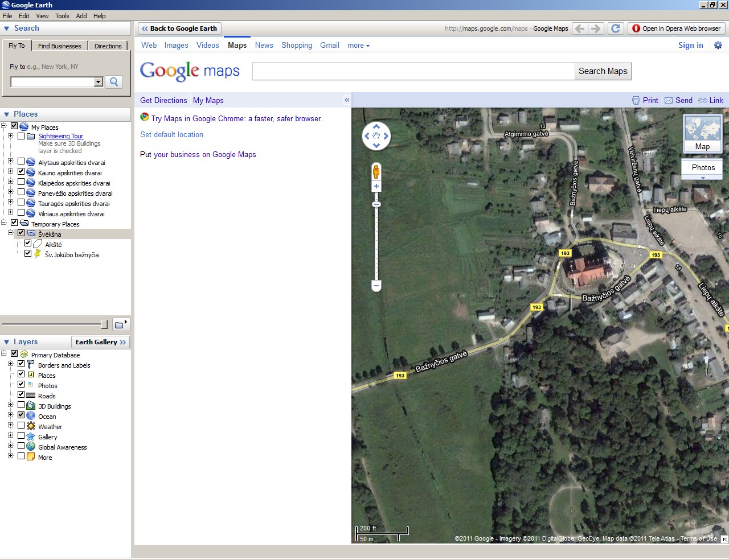Open the Fly To address dropdown arrow

[x=98, y=82]
